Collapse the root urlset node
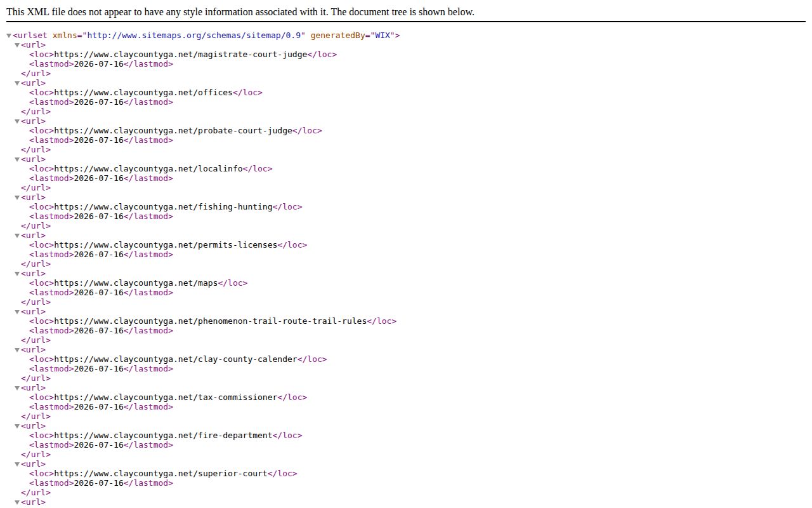 click(x=9, y=36)
